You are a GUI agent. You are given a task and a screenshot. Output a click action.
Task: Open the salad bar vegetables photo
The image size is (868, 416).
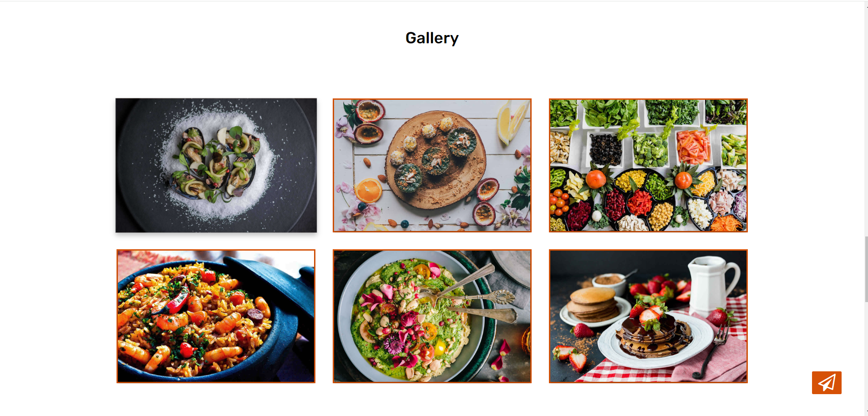[x=648, y=165]
